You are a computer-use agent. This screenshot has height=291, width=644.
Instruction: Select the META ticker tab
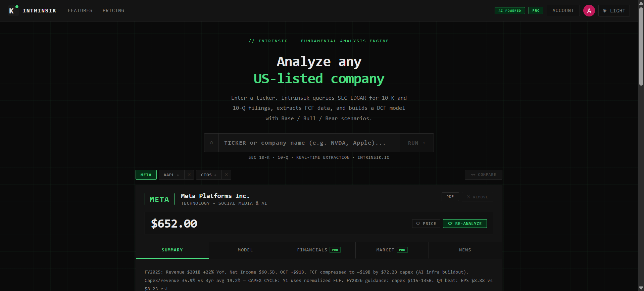(x=146, y=175)
